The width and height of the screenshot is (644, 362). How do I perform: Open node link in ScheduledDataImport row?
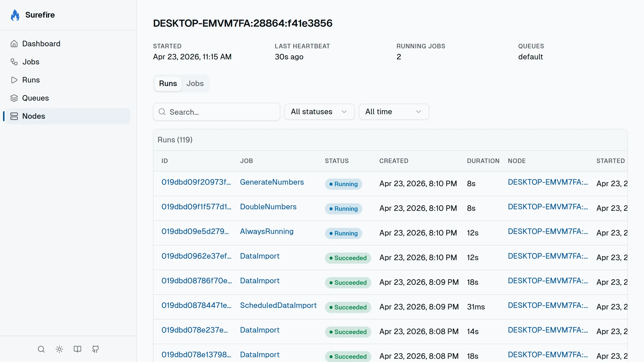point(548,305)
